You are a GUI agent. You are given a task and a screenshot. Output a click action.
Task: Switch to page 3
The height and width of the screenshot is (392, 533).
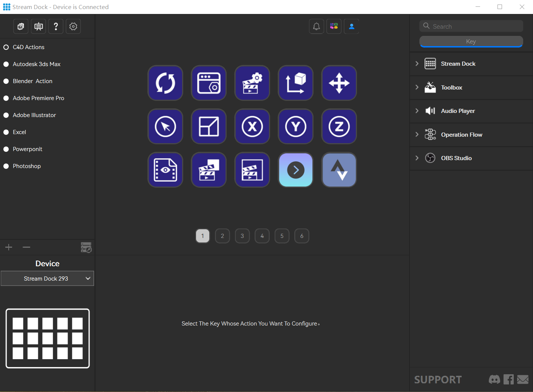pos(242,236)
